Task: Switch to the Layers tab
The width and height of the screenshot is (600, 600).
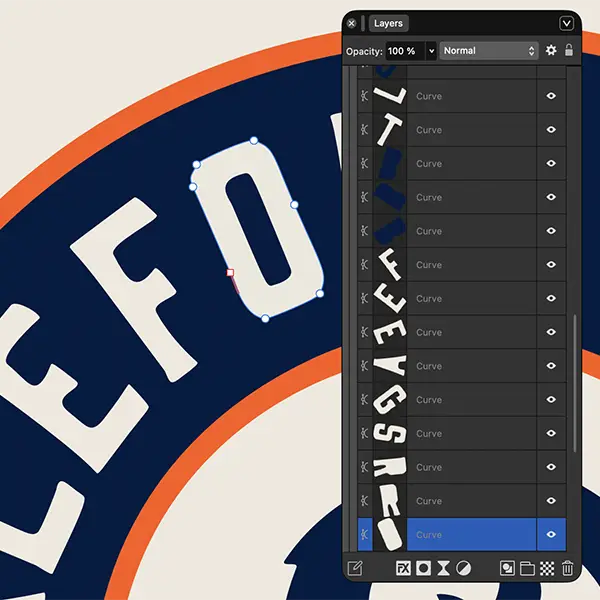Action: (x=388, y=23)
